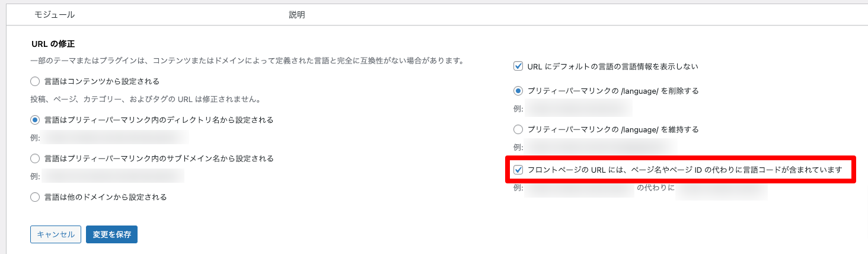Click the '一部のテーマまたはプラグインは' description text

coord(246,61)
